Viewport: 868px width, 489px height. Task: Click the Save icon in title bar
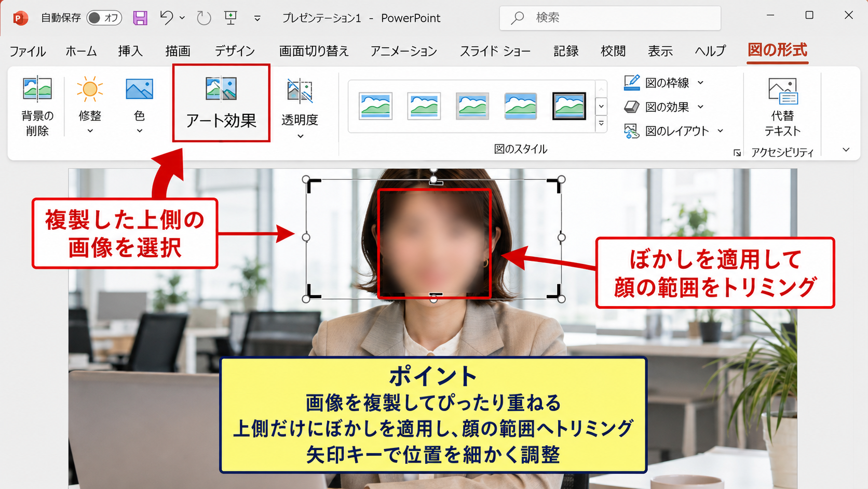coord(140,18)
